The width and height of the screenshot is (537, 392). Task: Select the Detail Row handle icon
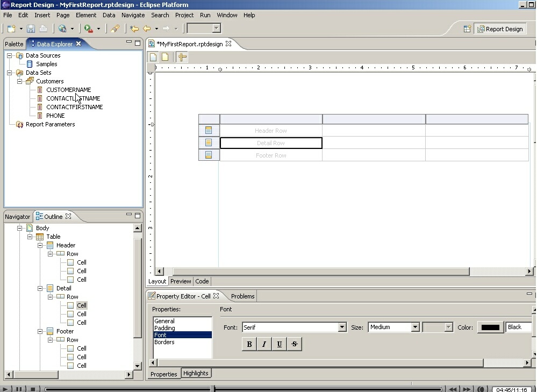[209, 142]
